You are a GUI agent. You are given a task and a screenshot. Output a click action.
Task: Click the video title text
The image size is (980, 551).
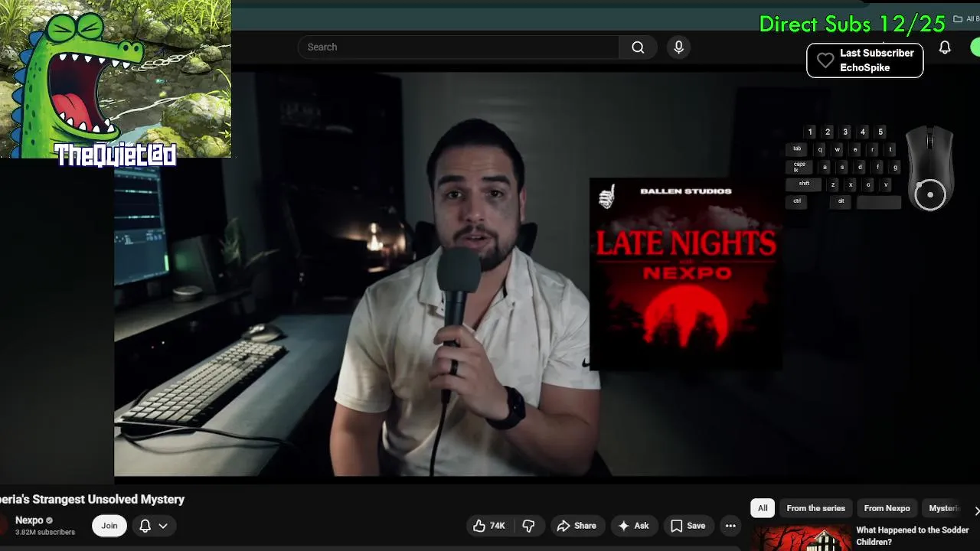(92, 499)
